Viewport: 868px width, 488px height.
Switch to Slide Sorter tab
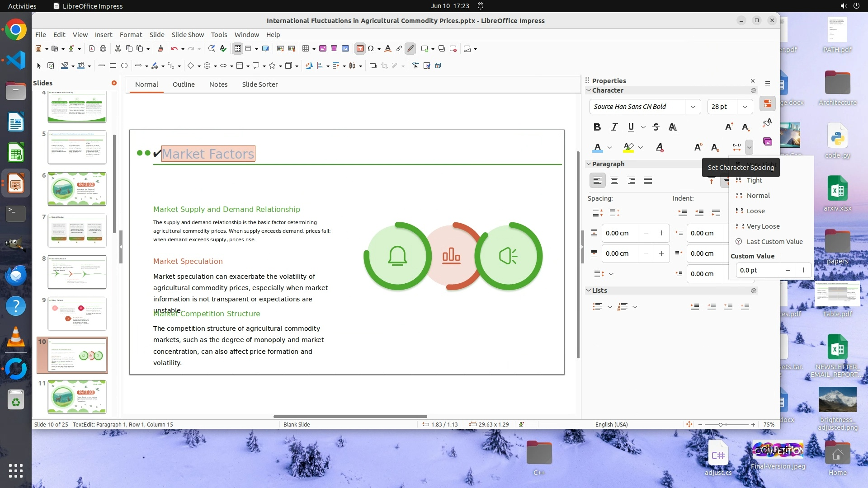[x=259, y=84]
